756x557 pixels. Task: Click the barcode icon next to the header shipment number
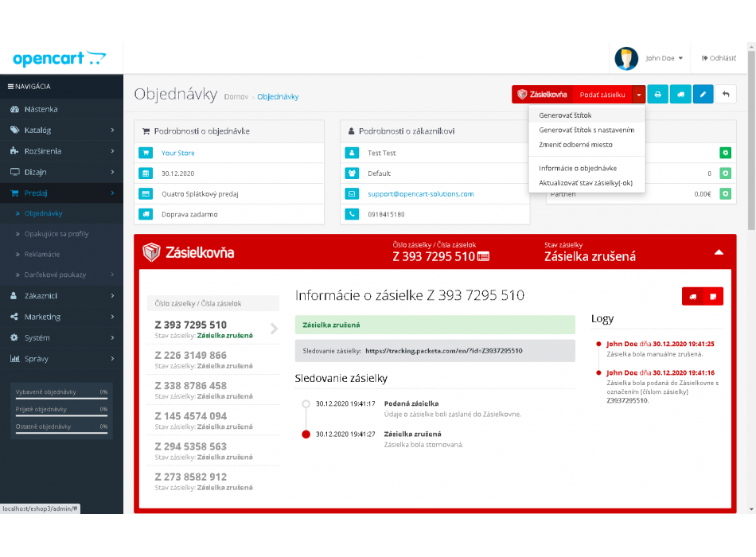pos(483,256)
